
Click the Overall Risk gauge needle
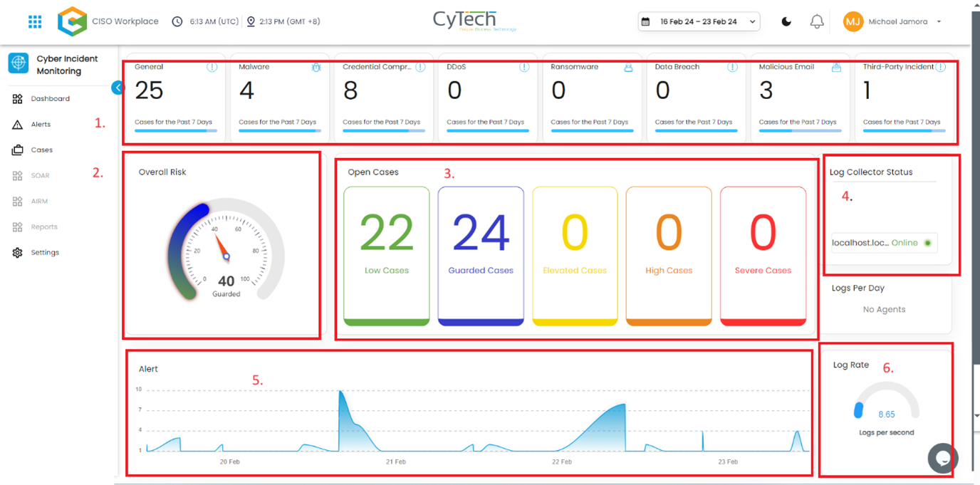coord(221,247)
